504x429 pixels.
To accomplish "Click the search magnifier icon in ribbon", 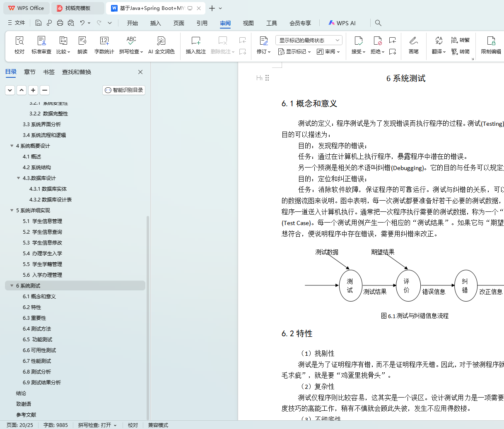I will click(378, 23).
